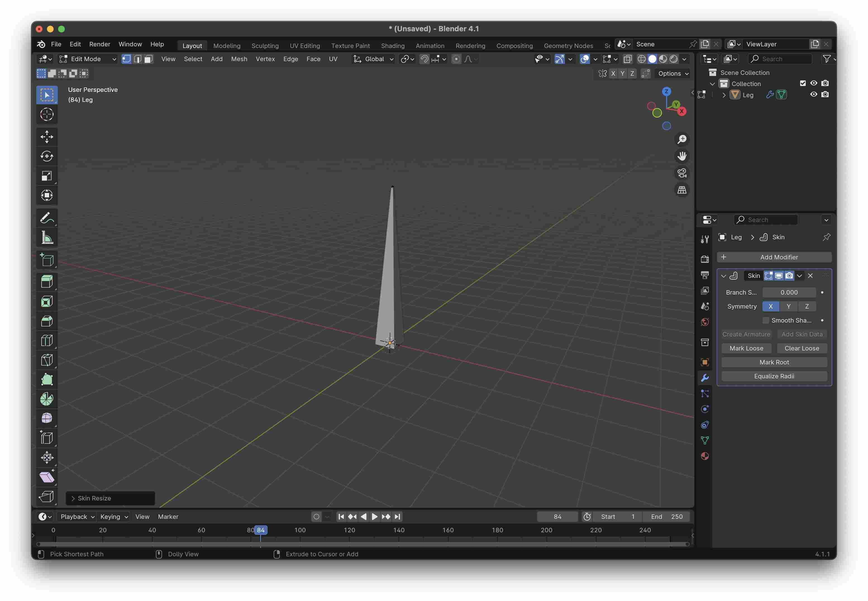This screenshot has width=868, height=601.
Task: Expand the Leg object tree row
Action: (724, 95)
